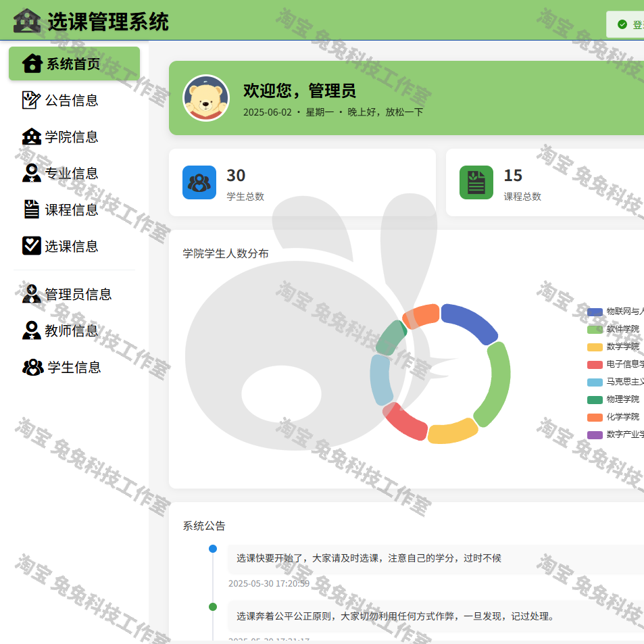Open the 系统首页 menu item
Image resolution: width=644 pixels, height=644 pixels.
[x=74, y=64]
